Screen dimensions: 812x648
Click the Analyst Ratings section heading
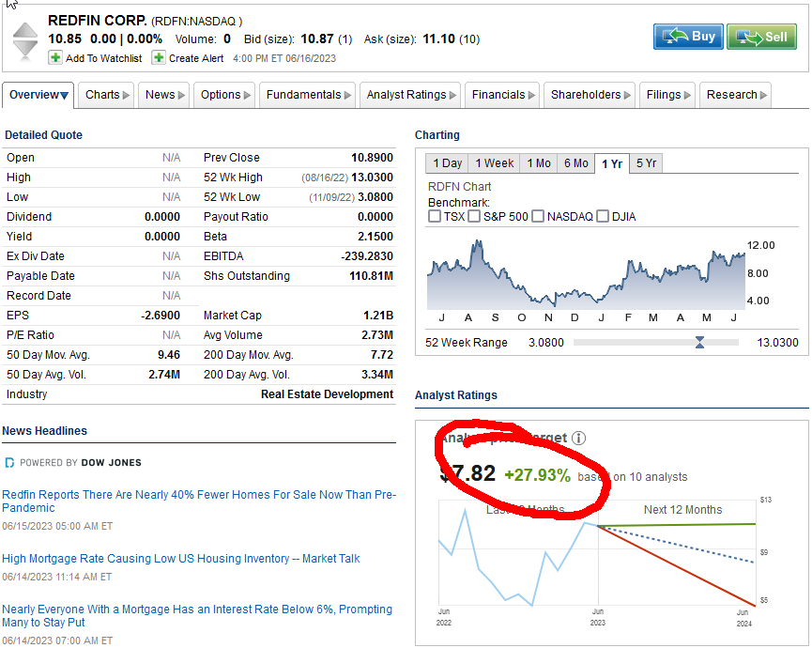tap(455, 395)
